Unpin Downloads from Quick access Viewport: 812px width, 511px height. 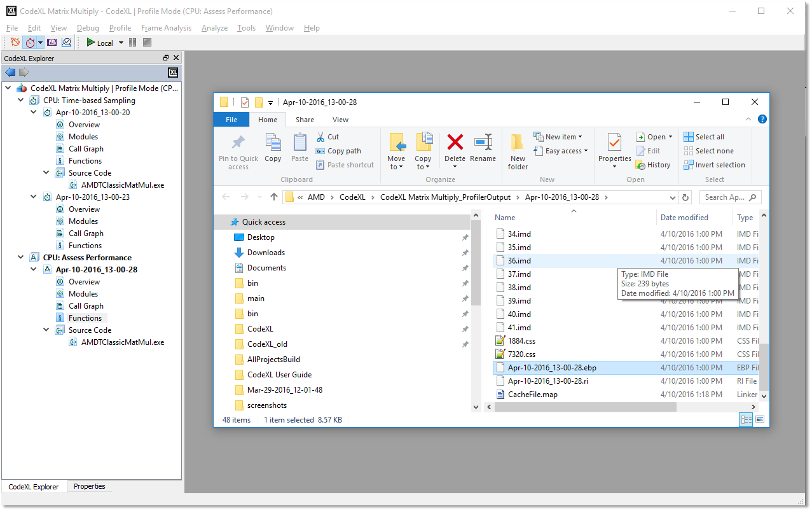465,253
